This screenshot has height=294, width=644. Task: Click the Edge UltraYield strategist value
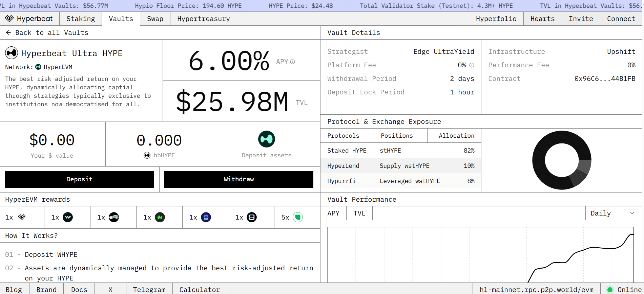pyautogui.click(x=444, y=51)
